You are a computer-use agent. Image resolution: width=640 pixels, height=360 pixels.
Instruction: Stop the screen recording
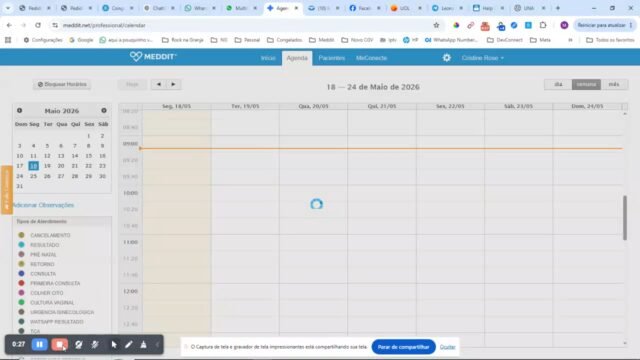click(x=60, y=344)
